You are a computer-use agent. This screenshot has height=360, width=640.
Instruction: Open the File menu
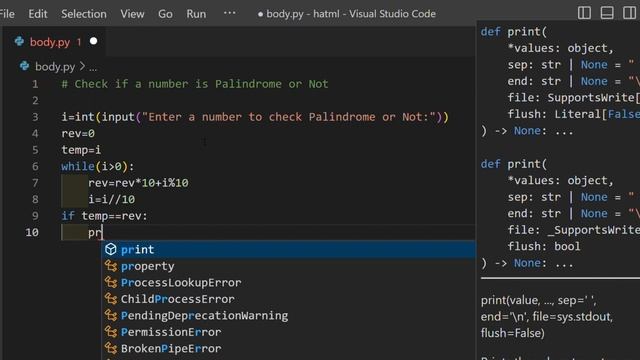click(7, 14)
